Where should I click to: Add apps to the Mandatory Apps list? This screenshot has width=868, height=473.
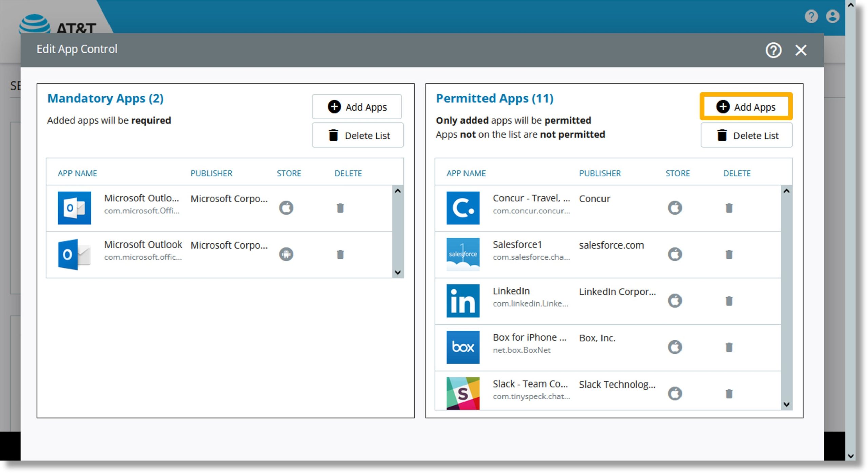(357, 107)
